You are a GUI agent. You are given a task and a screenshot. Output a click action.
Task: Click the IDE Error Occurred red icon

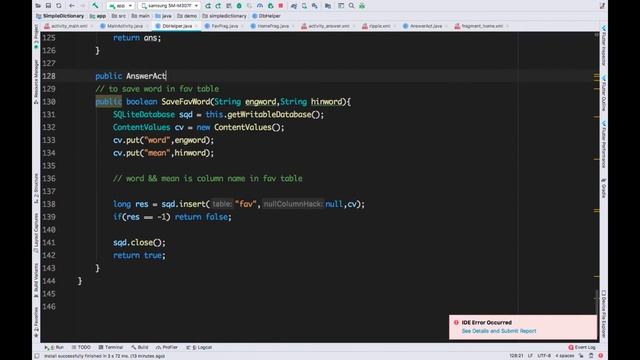coord(456,322)
